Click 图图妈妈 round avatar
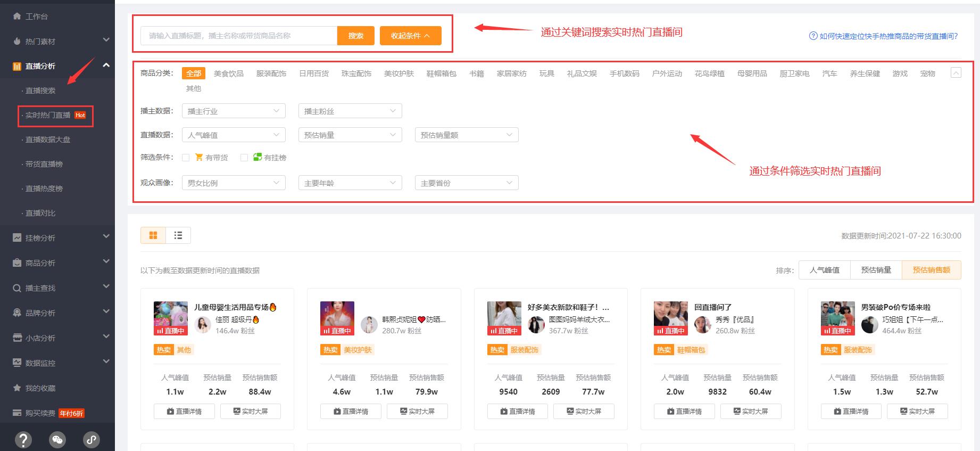Viewport: 980px width, 451px height. [536, 325]
